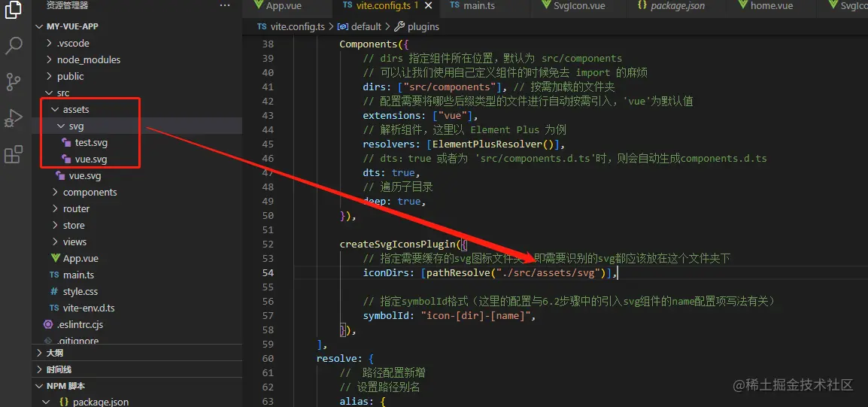Open the Run and Debug view icon
This screenshot has height=407, width=868.
pyautogui.click(x=14, y=118)
